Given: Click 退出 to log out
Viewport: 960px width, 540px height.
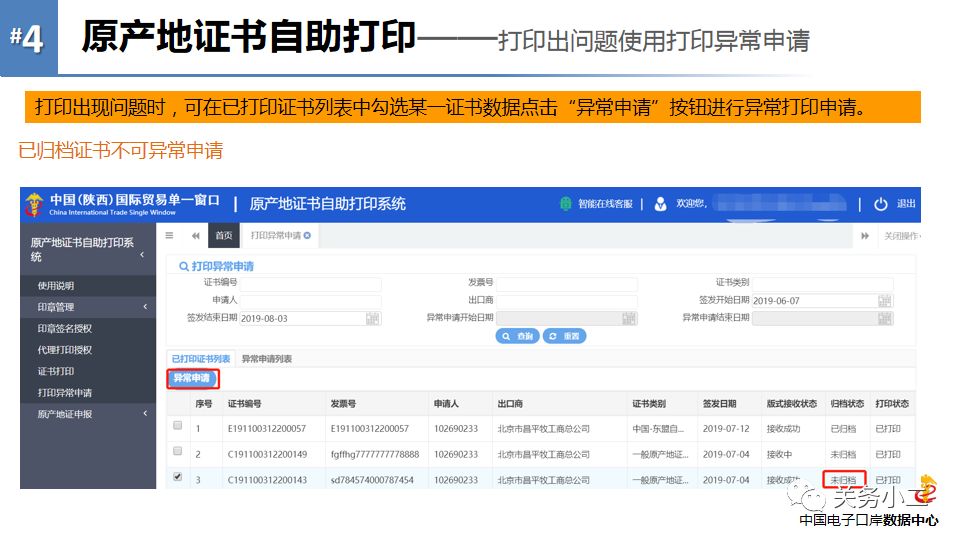Looking at the screenshot, I should [906, 204].
